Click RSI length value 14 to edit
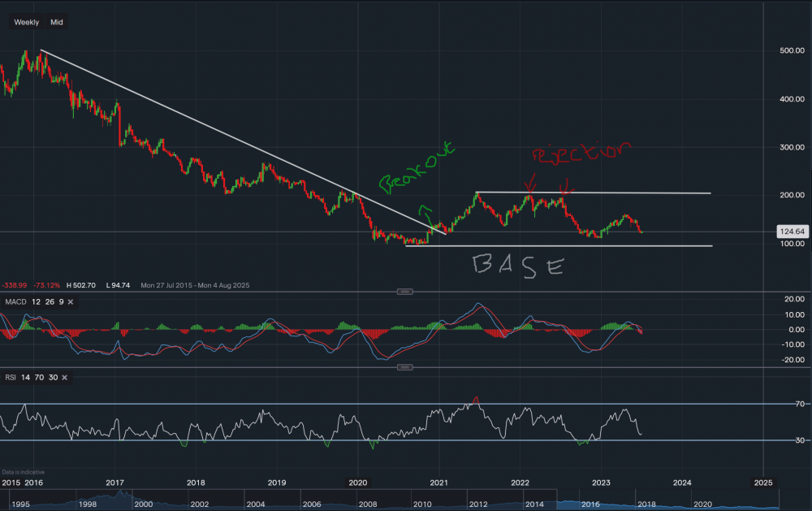 click(25, 378)
